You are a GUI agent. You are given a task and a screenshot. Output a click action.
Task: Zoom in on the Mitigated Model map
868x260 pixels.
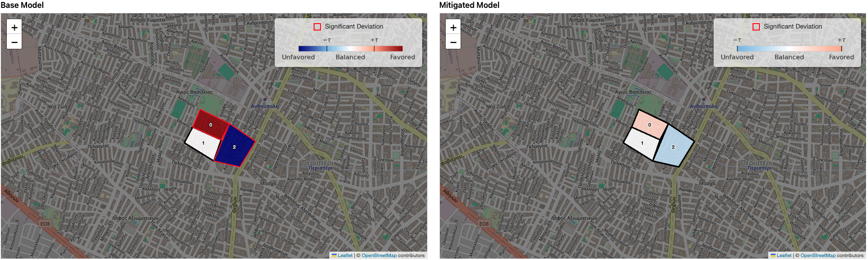click(453, 28)
